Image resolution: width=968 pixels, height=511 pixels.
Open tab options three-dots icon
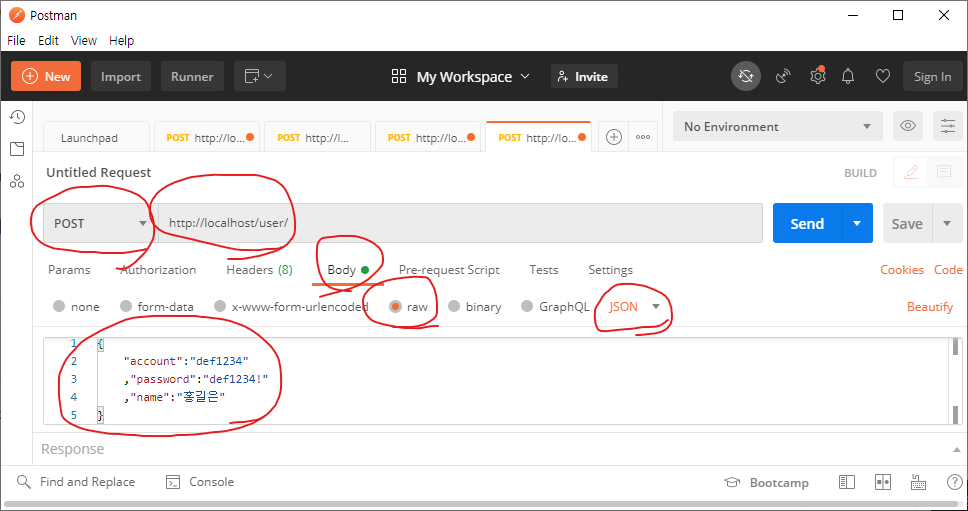pos(643,137)
